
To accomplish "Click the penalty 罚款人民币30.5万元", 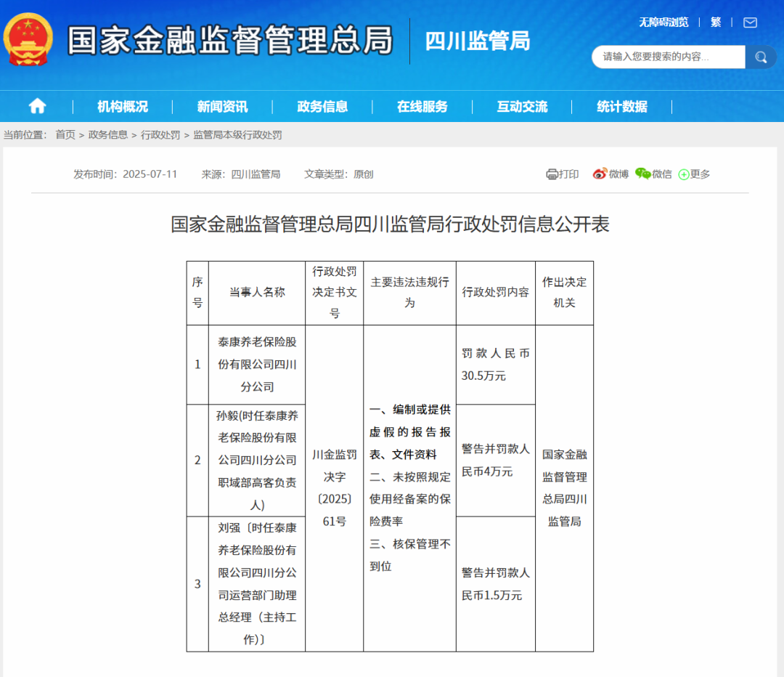I will point(496,365).
